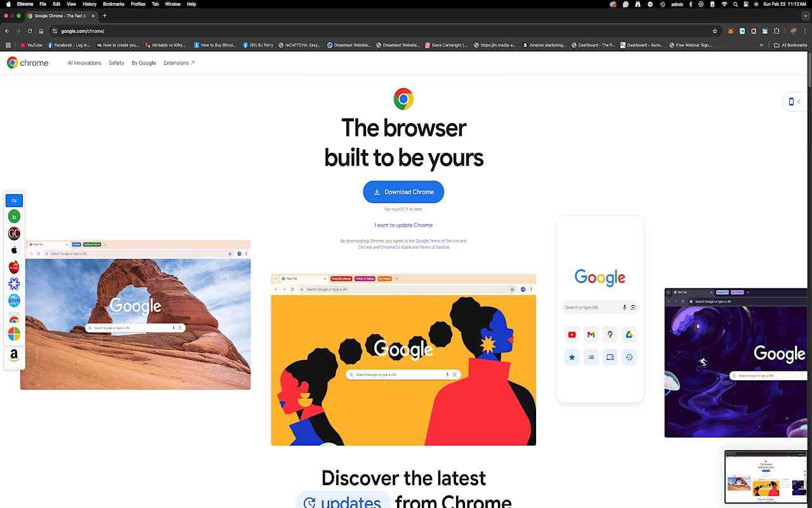Click the desert arch browser theme image
This screenshot has width=812, height=508.
[135, 315]
